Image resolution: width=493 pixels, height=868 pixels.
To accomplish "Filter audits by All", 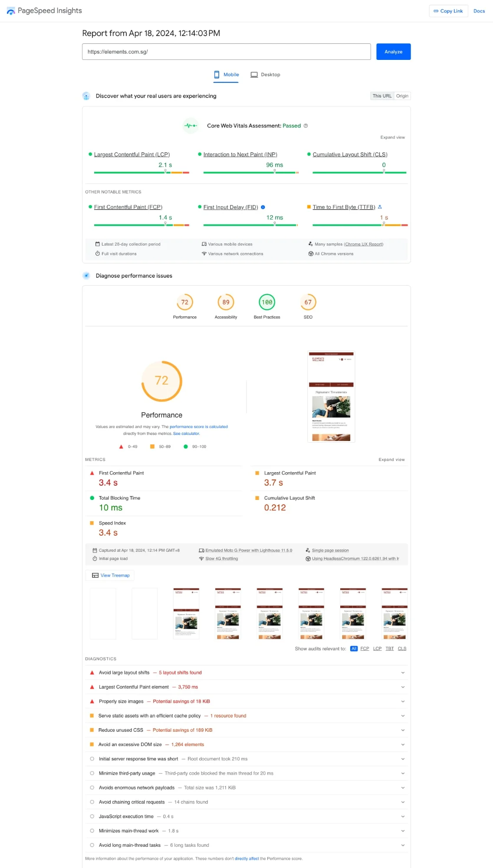I will [x=354, y=649].
